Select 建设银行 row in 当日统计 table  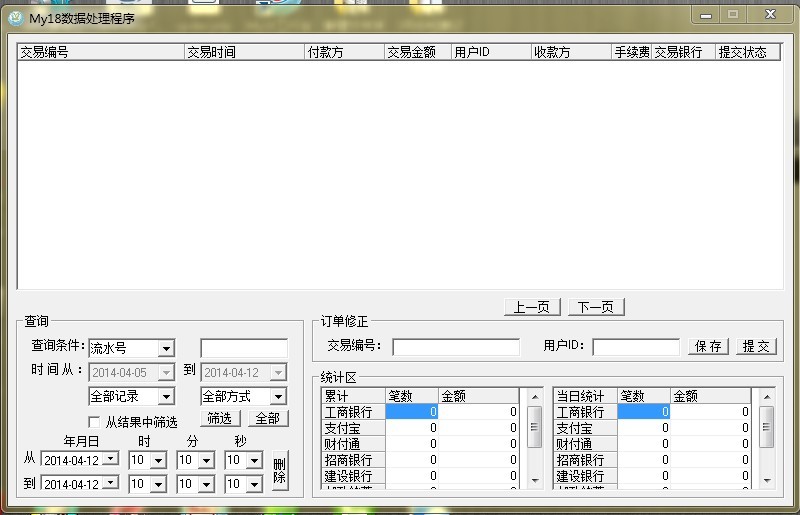coord(652,476)
